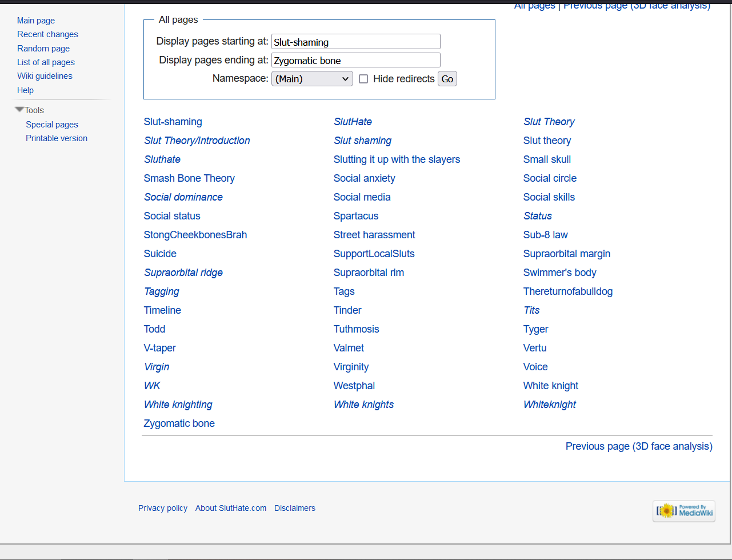Open the Tyger page
Image resolution: width=732 pixels, height=560 pixels.
pyautogui.click(x=536, y=329)
